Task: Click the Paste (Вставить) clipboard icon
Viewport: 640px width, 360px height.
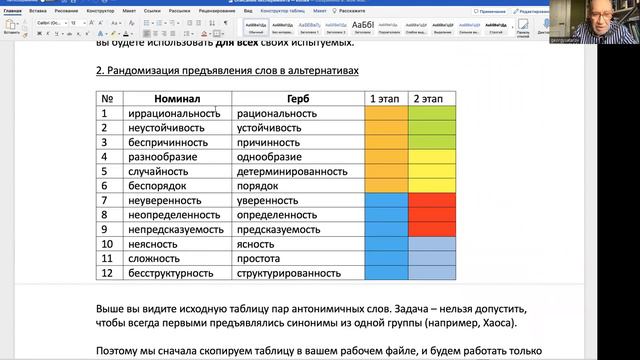Action: point(10,24)
